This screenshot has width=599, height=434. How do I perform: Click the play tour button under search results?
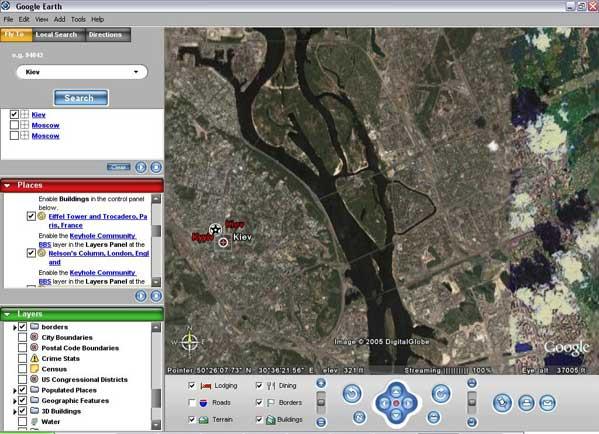[x=141, y=167]
